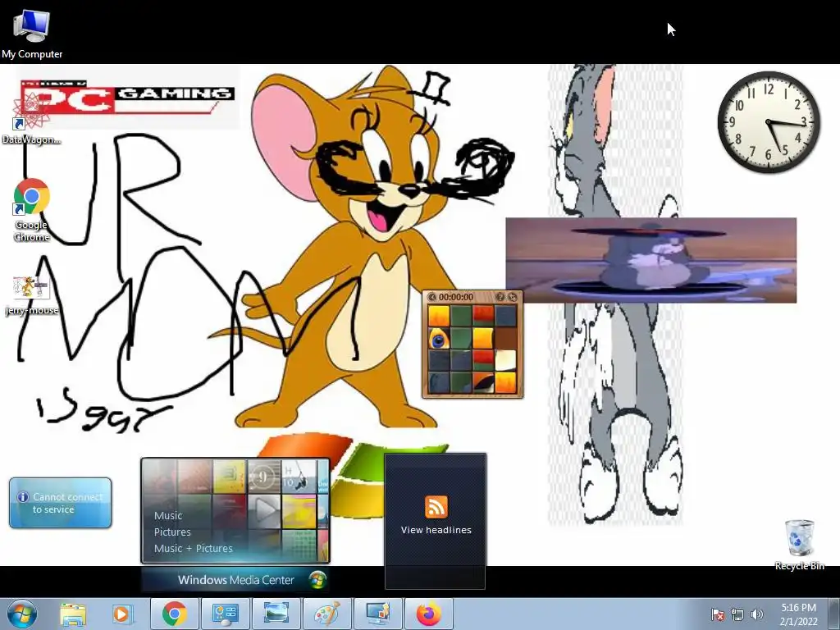Click the info icon in the weather gadget
Image resolution: width=840 pixels, height=630 pixels.
(x=22, y=497)
